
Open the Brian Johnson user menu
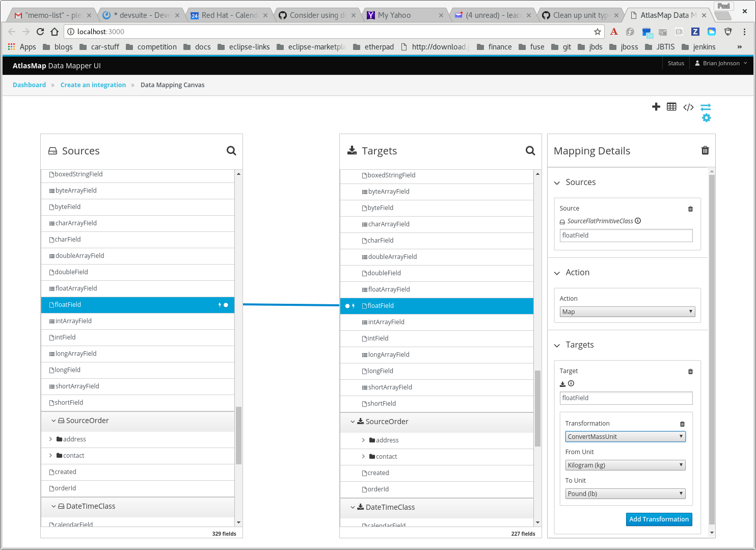[x=720, y=63]
